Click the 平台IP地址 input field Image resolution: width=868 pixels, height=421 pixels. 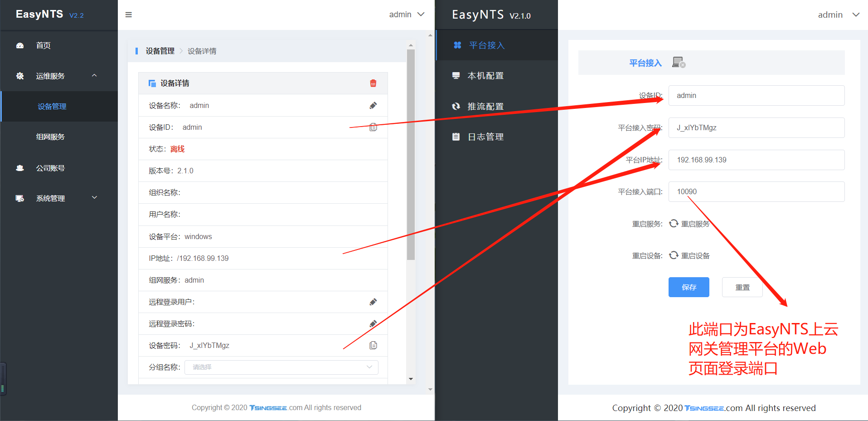click(x=756, y=160)
